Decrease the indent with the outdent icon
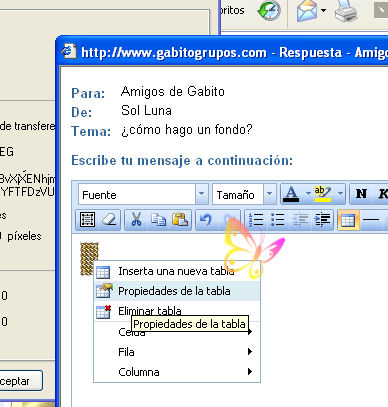388x407 pixels. point(300,220)
